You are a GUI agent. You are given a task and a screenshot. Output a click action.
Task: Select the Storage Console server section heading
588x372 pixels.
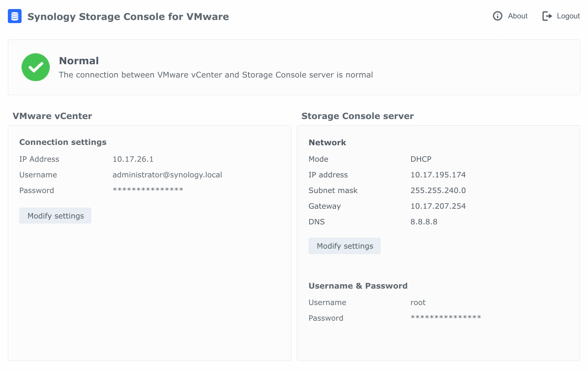click(358, 116)
